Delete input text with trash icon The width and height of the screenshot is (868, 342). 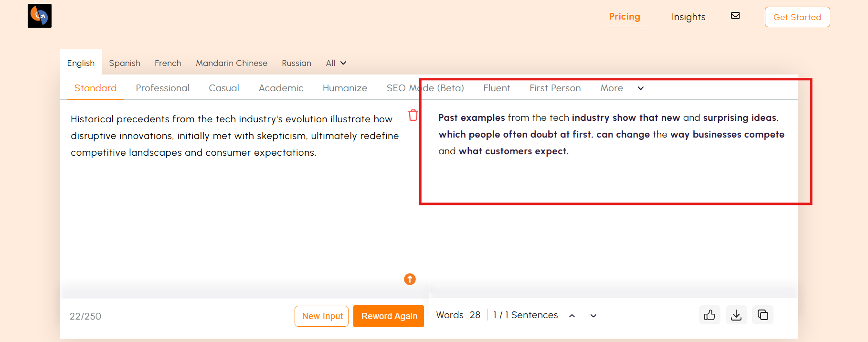pos(413,115)
